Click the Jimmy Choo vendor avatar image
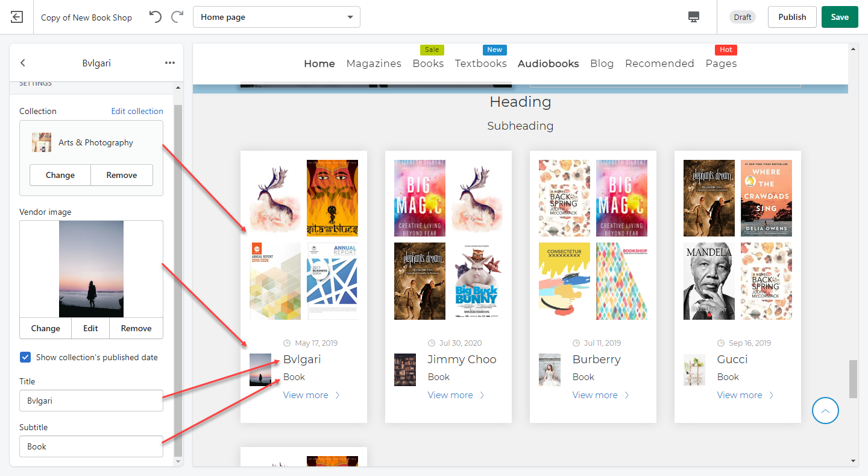 pyautogui.click(x=405, y=370)
